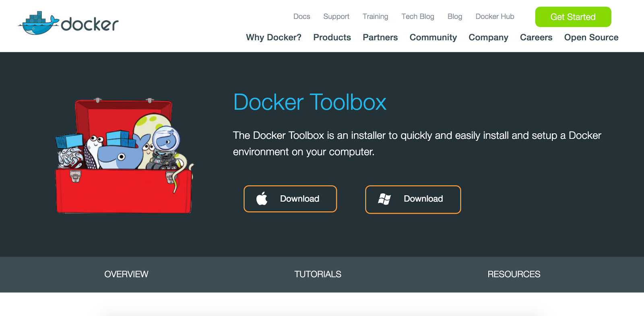
Task: Go to Docker Hub
Action: (x=495, y=17)
